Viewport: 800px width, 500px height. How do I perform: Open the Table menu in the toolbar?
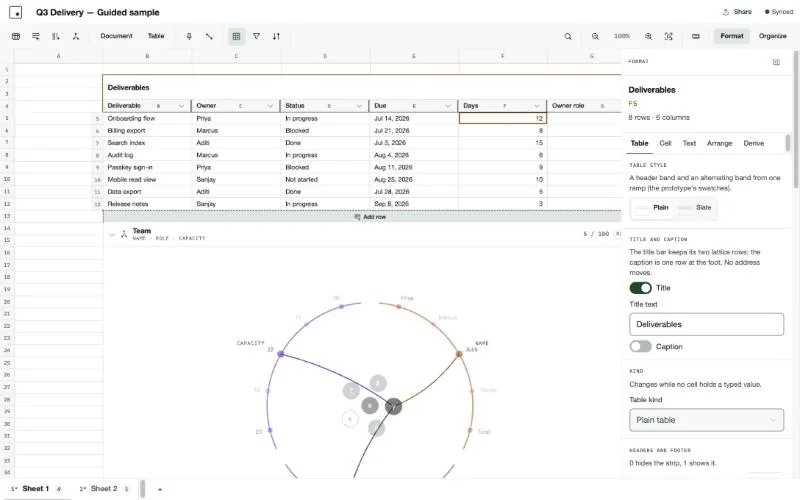(x=156, y=36)
